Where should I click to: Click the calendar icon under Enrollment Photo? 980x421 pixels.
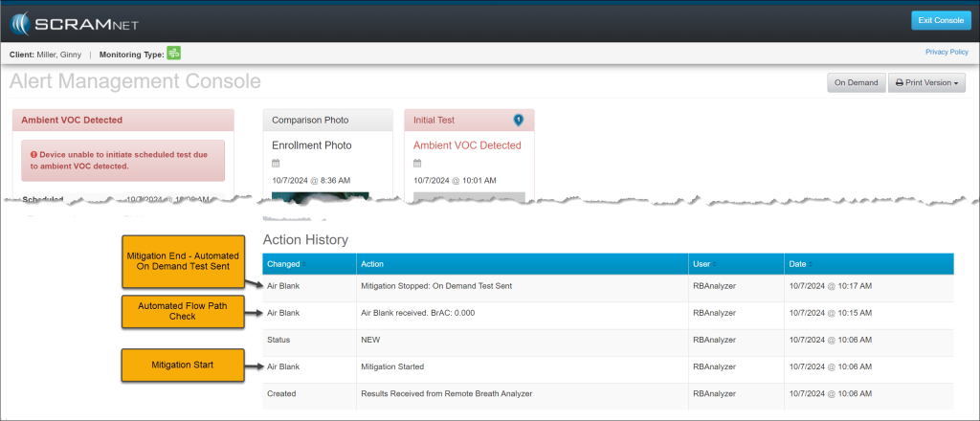click(x=276, y=163)
